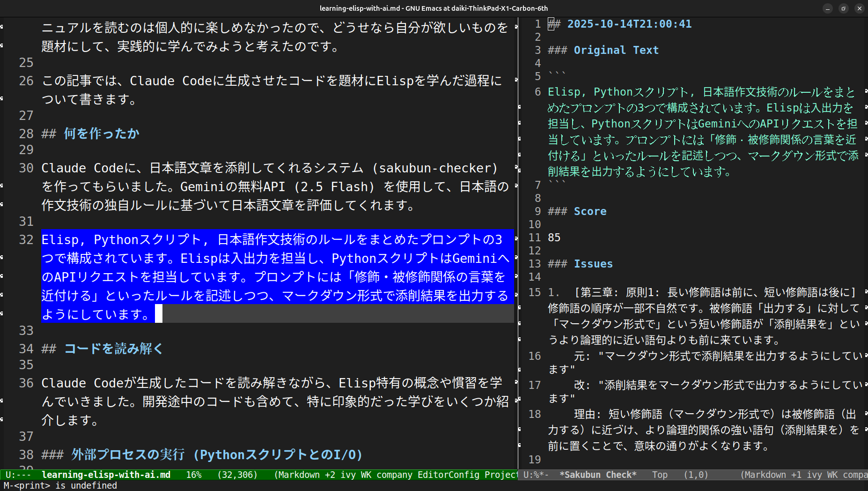
Task: Maximize the Emacs window
Action: coord(843,8)
